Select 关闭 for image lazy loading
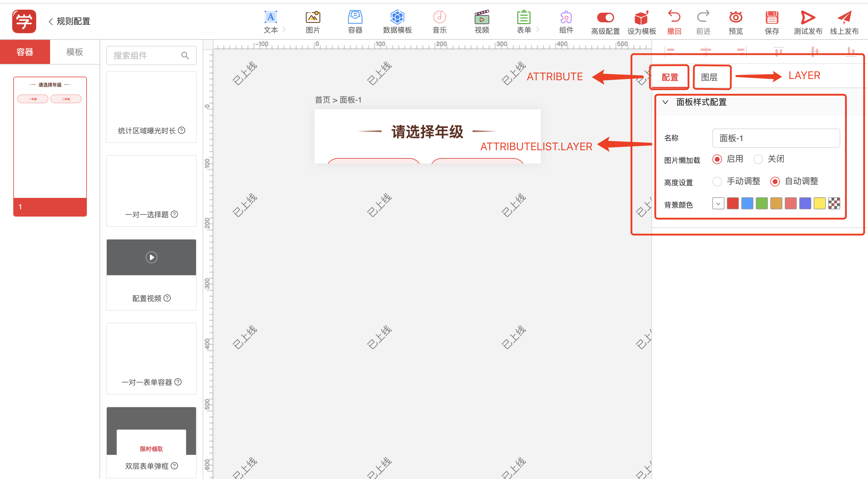 tap(758, 159)
